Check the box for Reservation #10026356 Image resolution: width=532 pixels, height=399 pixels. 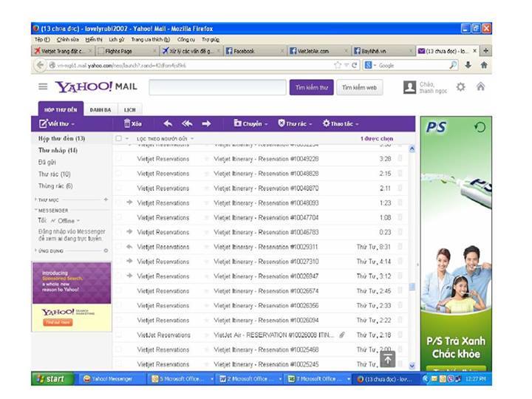point(119,305)
